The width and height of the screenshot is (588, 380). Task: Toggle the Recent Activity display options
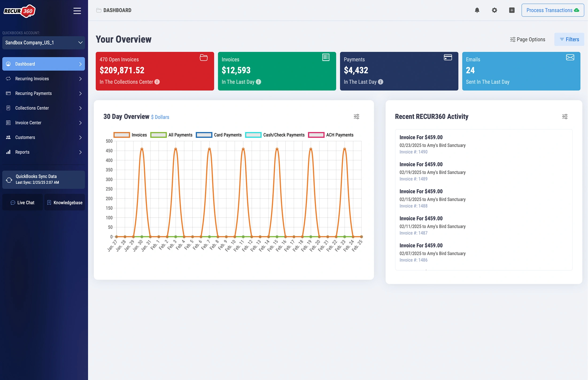click(565, 116)
